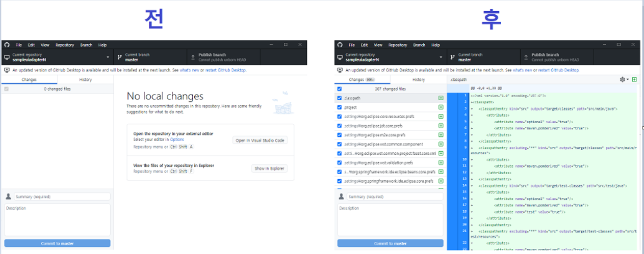Select the .project file name in the changes list
Viewport: 644px width, 254px height.
coord(350,107)
